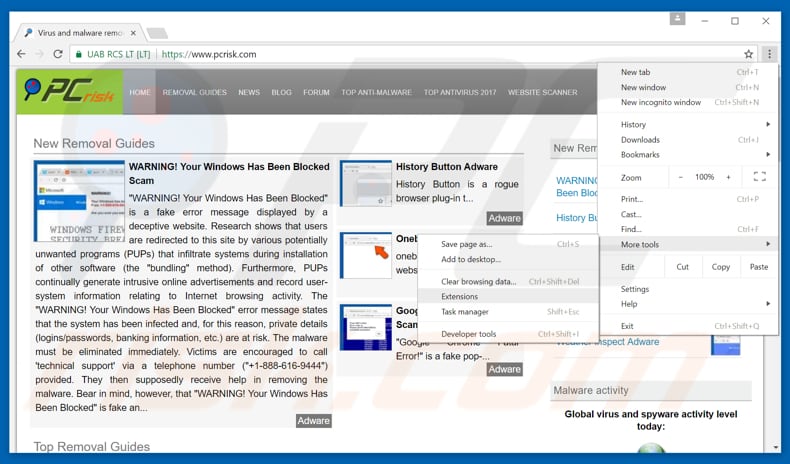Open Inspect Adware sidebar link

tap(608, 342)
